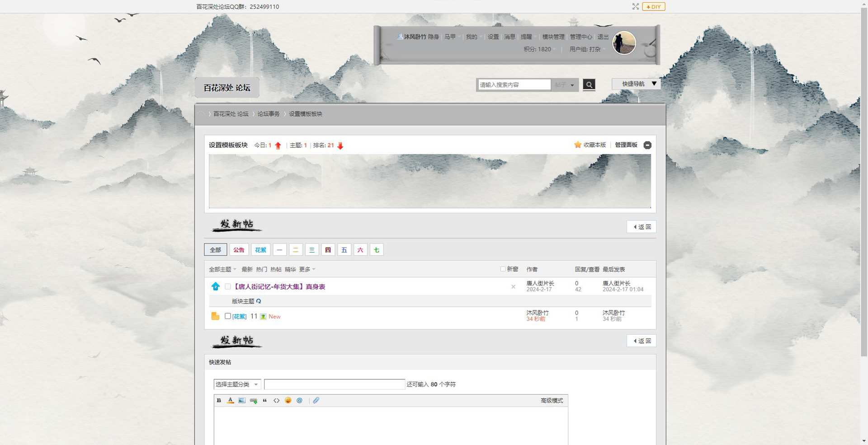Click the paperclip attachment icon
Viewport: 868px width, 445px height.
tap(316, 400)
